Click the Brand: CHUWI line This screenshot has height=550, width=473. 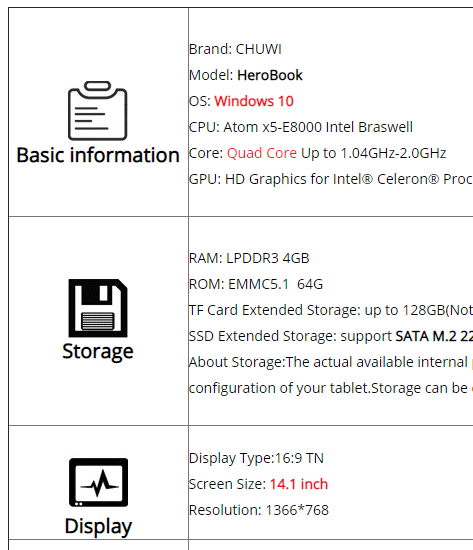(x=235, y=49)
